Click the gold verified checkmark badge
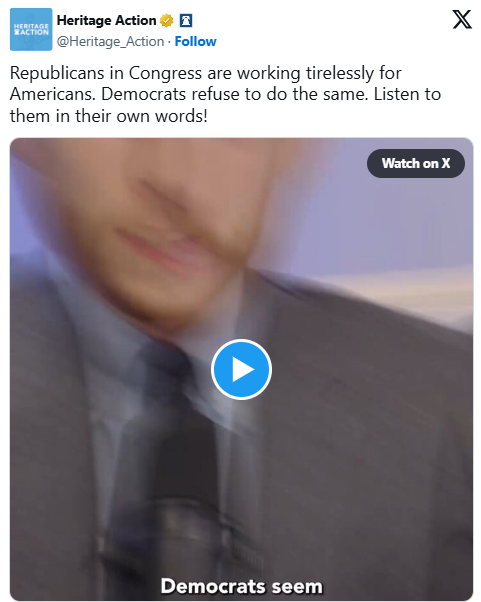 tap(167, 20)
